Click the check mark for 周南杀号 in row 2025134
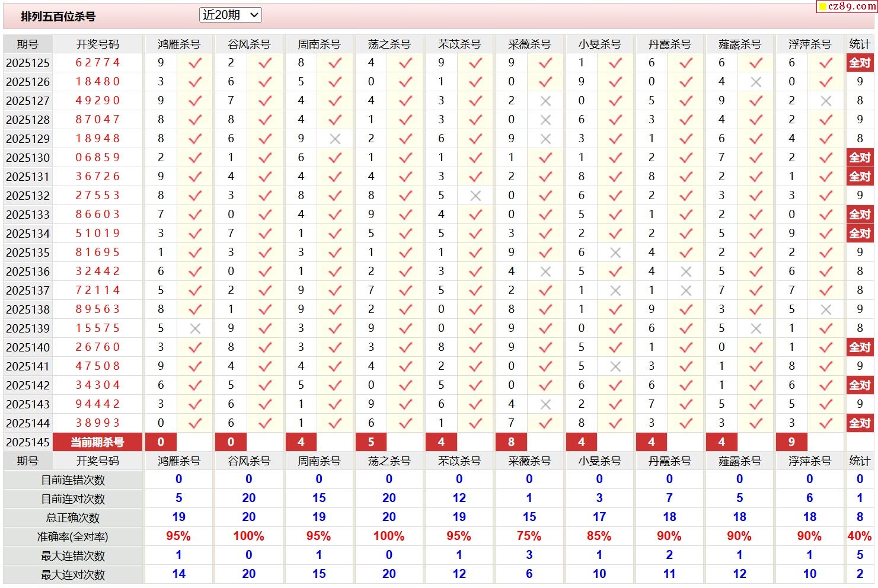 pyautogui.click(x=335, y=234)
